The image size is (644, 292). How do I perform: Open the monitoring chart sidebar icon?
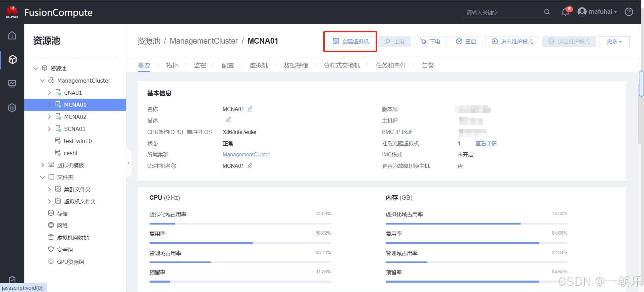(x=12, y=84)
